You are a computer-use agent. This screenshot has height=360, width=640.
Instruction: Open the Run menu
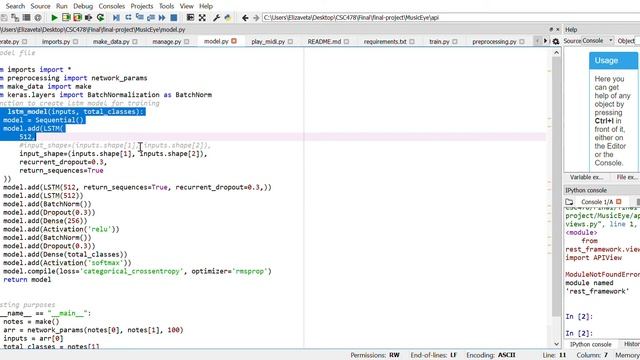pos(62,6)
